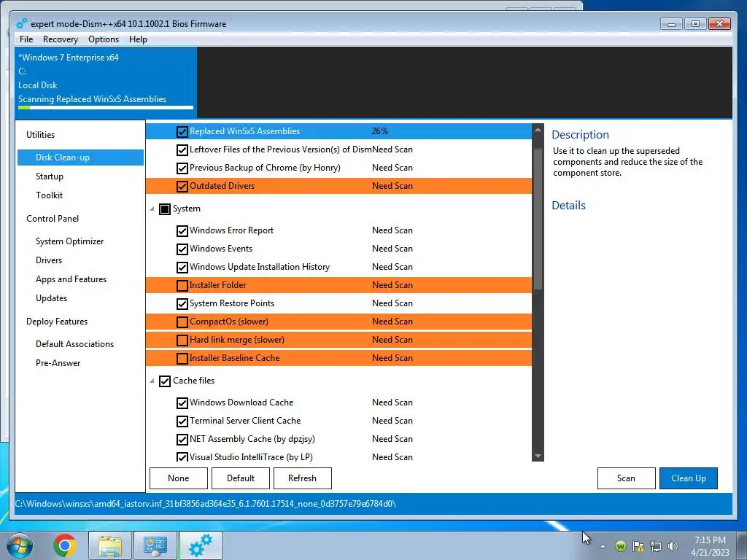The height and width of the screenshot is (560, 747).
Task: Open the Options menu
Action: [104, 39]
